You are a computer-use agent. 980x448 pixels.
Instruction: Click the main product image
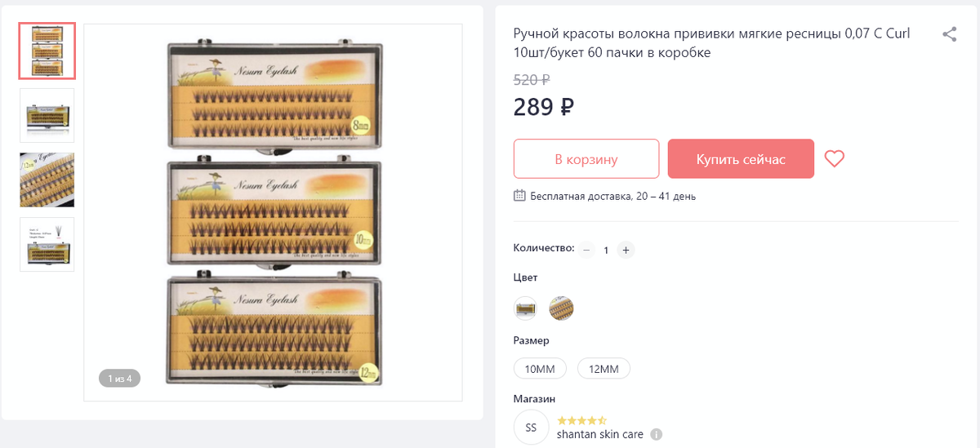coord(273,212)
